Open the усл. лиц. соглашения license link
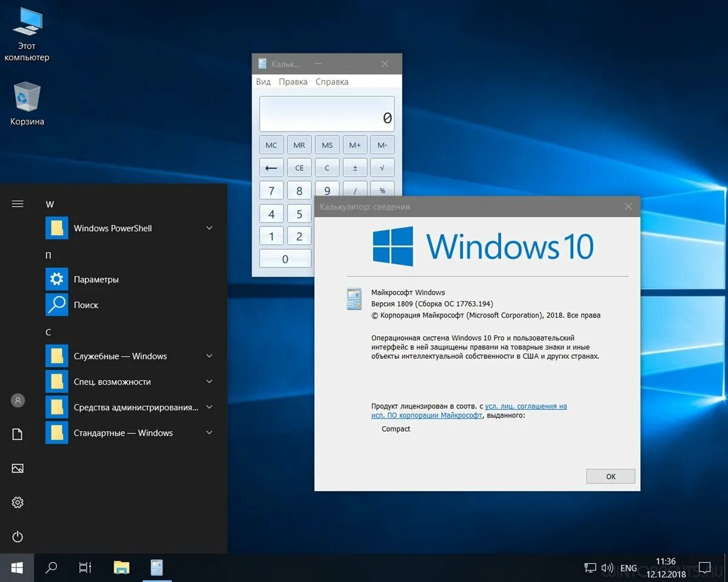This screenshot has height=582, width=728. pos(526,406)
